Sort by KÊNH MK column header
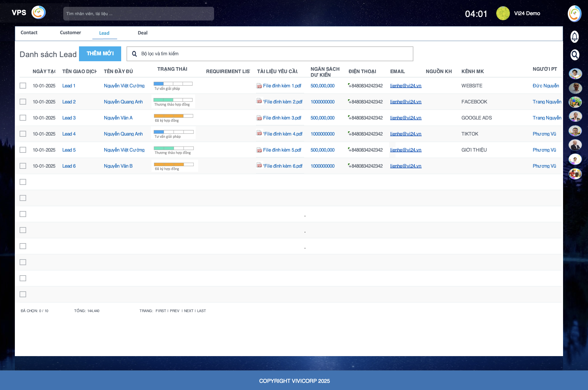Viewport: 588px width, 390px height. coord(472,71)
